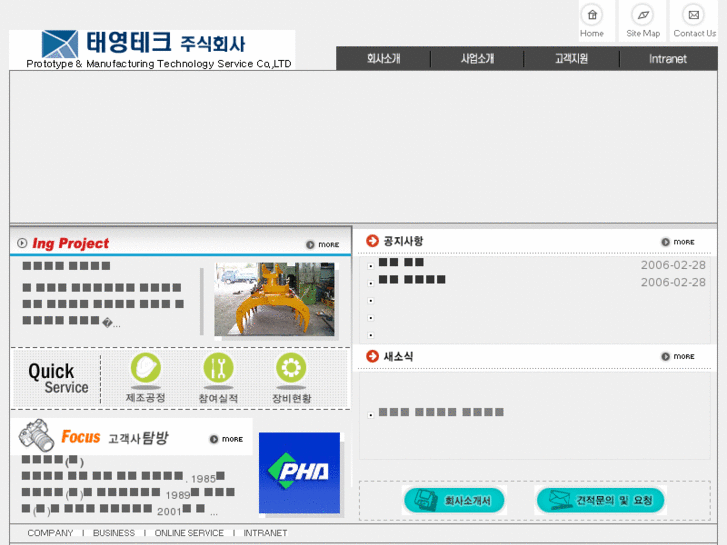The height and width of the screenshot is (545, 727).
Task: Open the Site Map icon
Action: pos(643,15)
